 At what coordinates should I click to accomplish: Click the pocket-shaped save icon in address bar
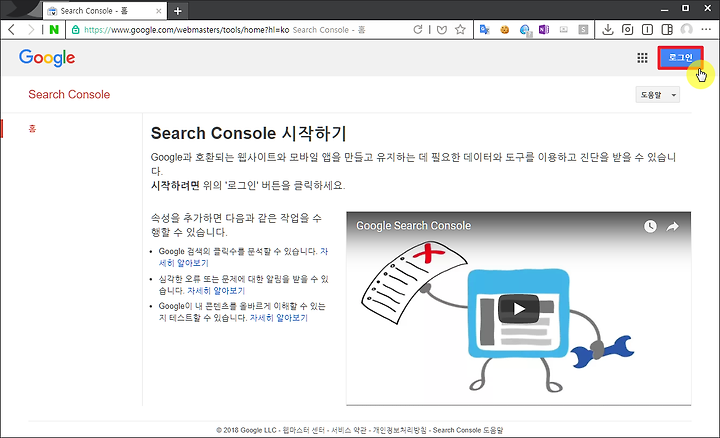click(x=442, y=30)
